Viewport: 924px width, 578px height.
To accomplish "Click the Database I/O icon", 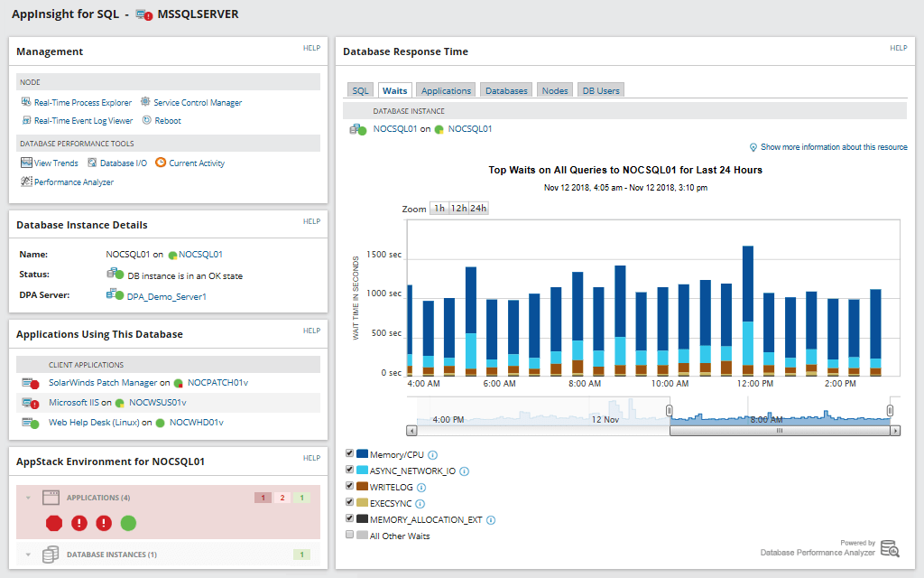I will (x=92, y=163).
